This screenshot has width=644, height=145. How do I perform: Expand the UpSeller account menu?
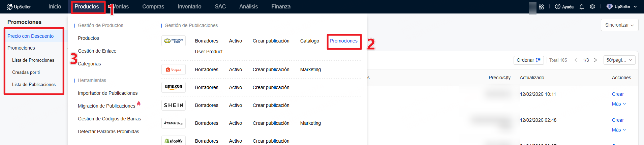pyautogui.click(x=622, y=7)
